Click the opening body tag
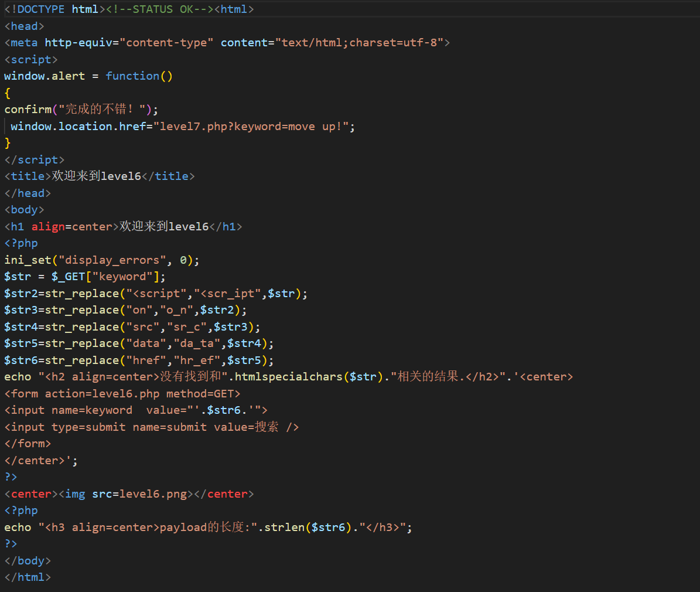The image size is (700, 592). [25, 210]
